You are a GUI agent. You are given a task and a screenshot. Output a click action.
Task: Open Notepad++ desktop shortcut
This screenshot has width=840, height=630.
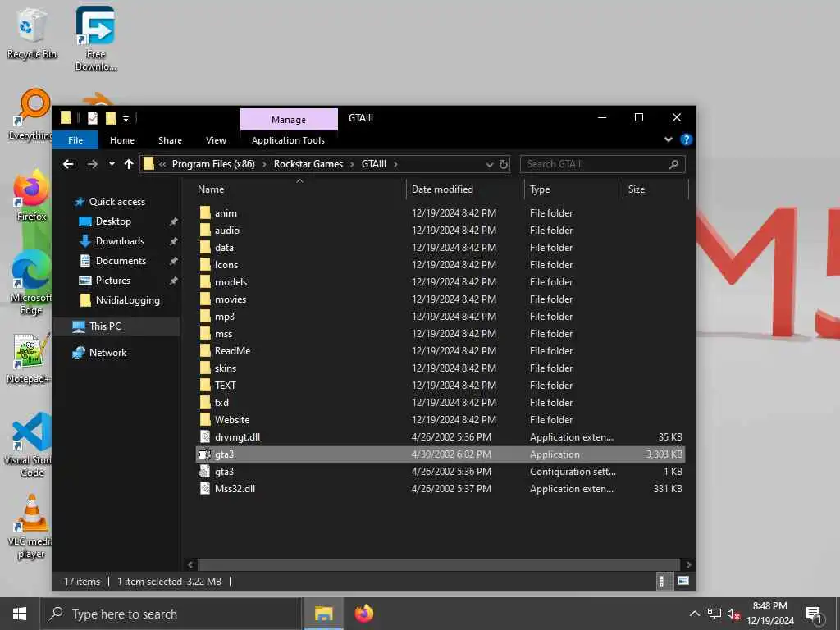click(x=30, y=359)
